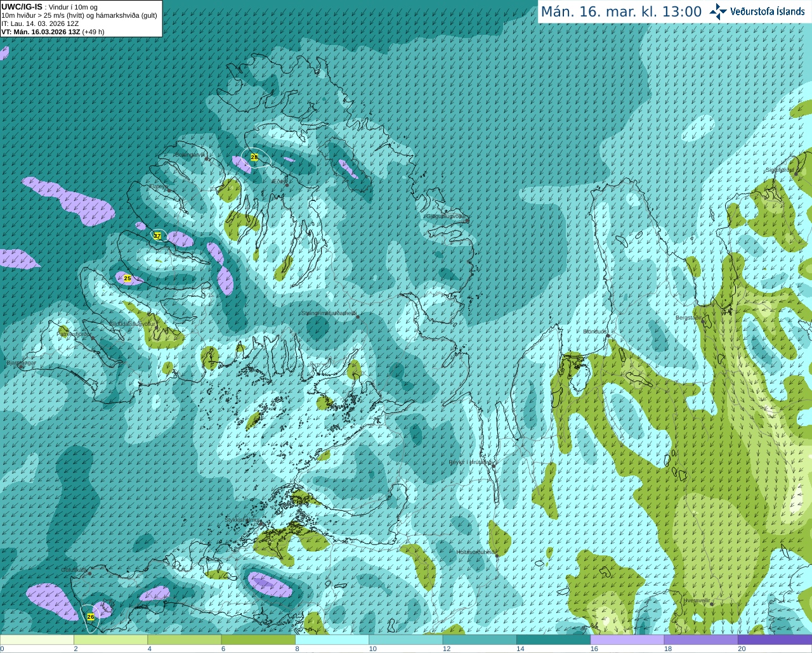Click the yellow gust marker 27

157,235
